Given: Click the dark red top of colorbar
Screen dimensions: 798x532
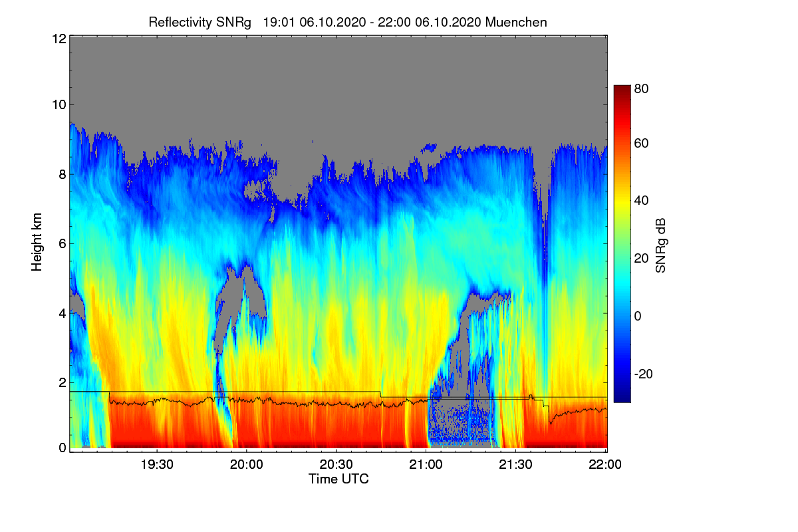Looking at the screenshot, I should pyautogui.click(x=622, y=90).
